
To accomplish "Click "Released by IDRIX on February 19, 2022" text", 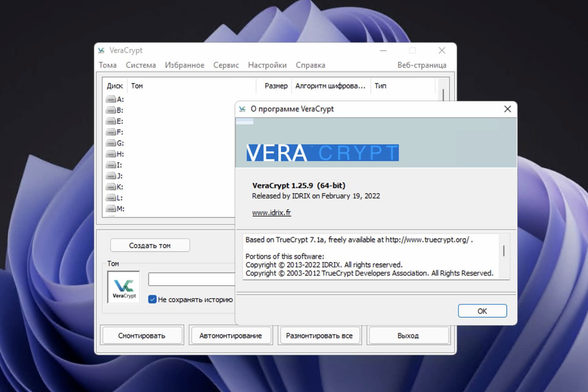I will click(316, 196).
